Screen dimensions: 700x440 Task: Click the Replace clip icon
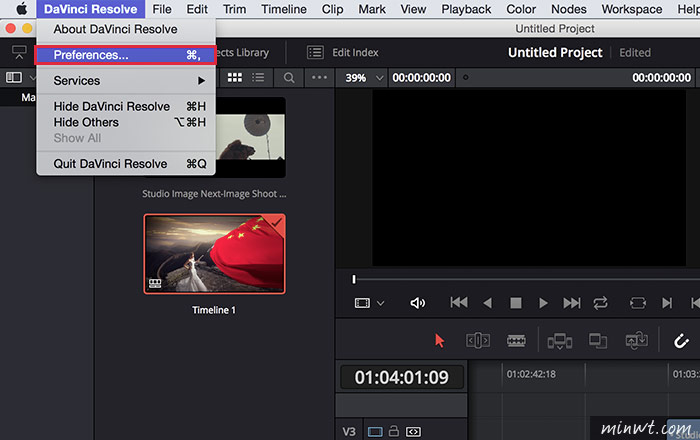(x=637, y=341)
